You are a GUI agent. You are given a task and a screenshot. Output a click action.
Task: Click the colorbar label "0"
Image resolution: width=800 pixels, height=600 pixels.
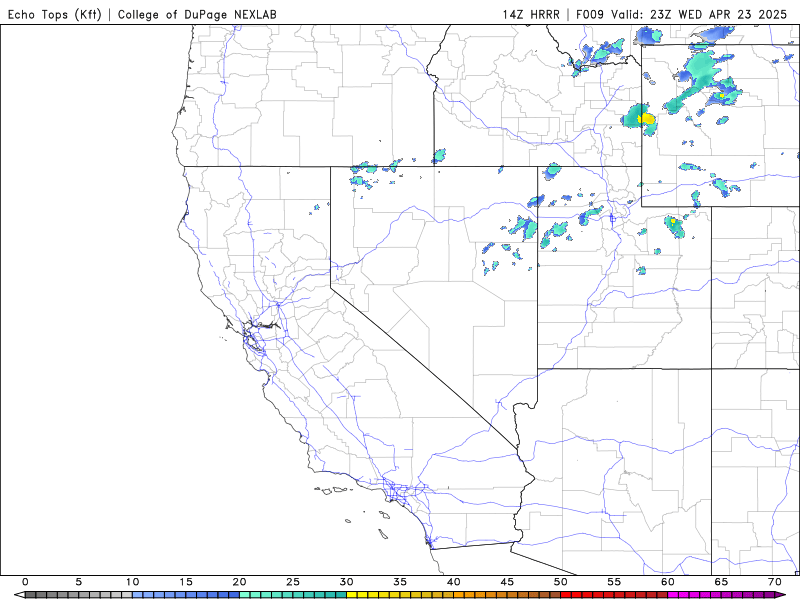tap(25, 582)
